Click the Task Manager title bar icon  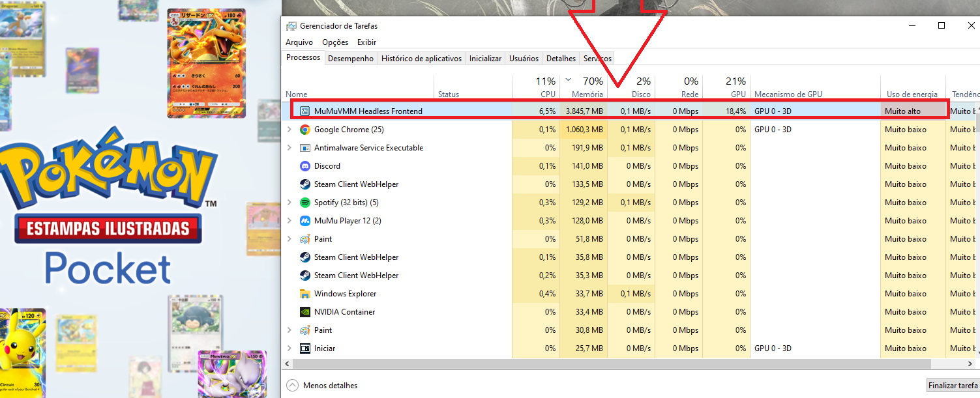[x=291, y=26]
